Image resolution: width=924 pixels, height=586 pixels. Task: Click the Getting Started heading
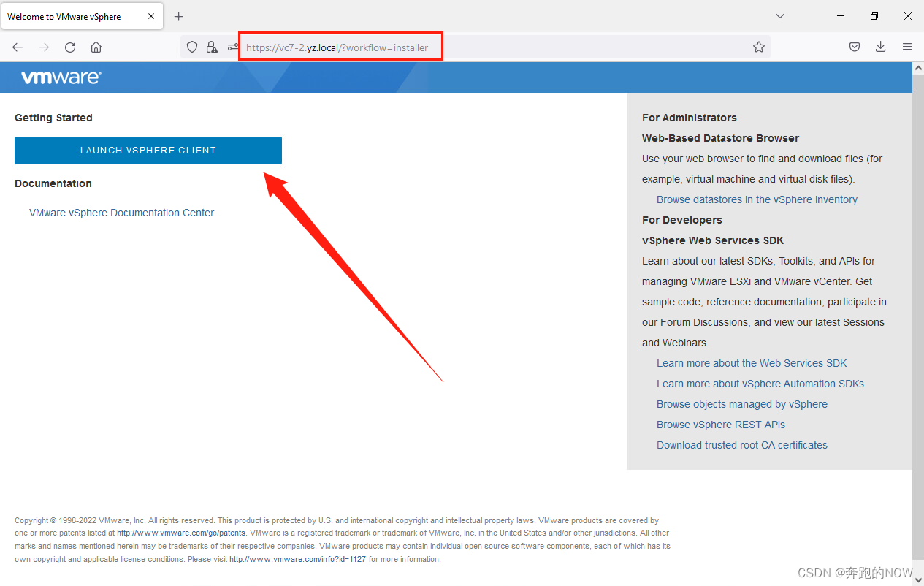[x=53, y=118]
